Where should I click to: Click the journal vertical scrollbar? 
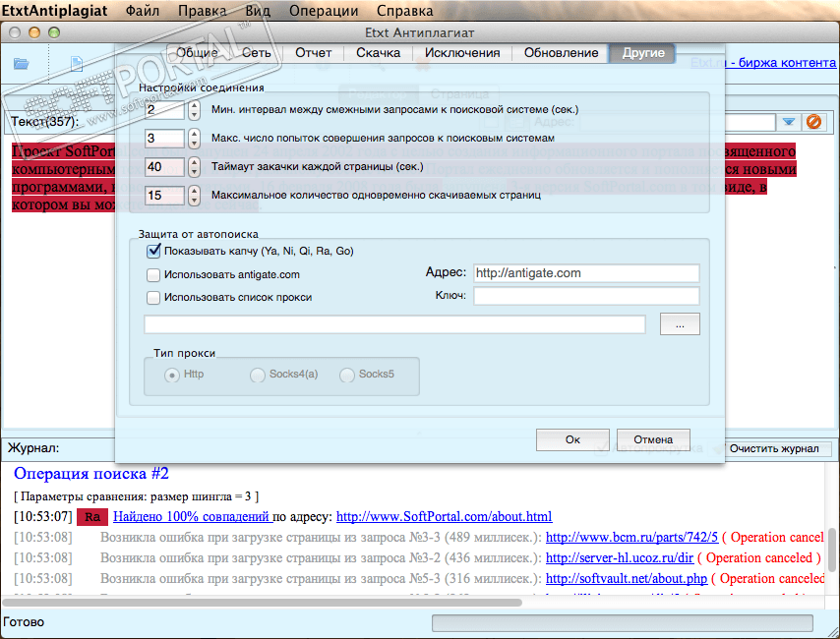click(x=832, y=550)
